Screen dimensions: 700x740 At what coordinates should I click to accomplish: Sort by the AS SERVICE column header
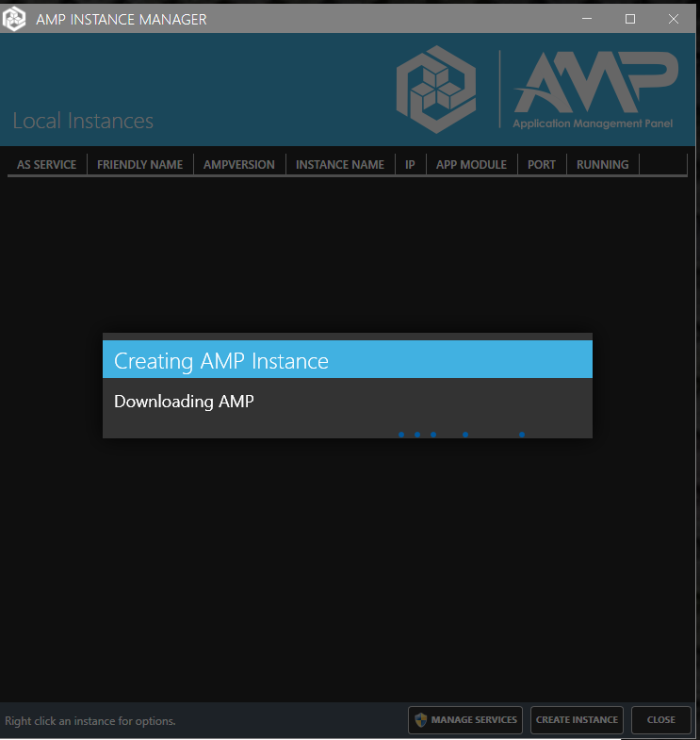[47, 165]
